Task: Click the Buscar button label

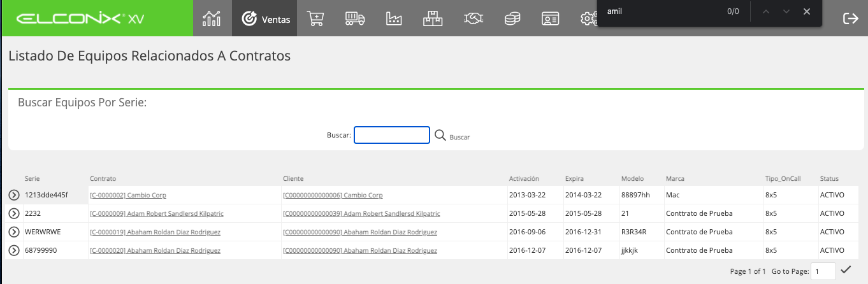Action: coord(459,137)
